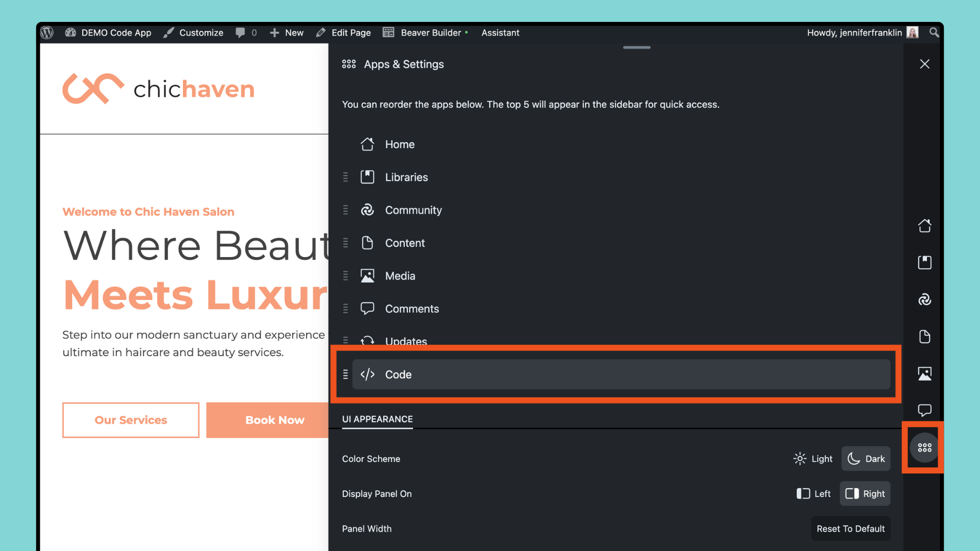Image resolution: width=980 pixels, height=551 pixels.
Task: Display the panel on the Right
Action: point(865,493)
